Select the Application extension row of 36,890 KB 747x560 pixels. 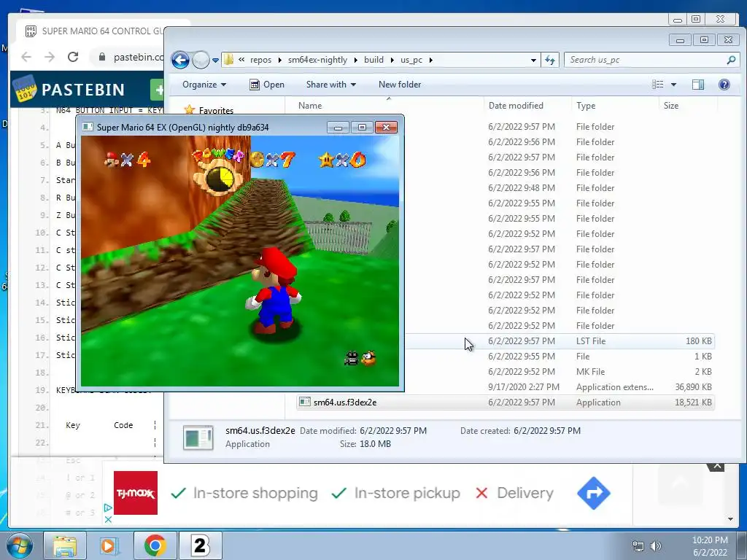pyautogui.click(x=559, y=387)
